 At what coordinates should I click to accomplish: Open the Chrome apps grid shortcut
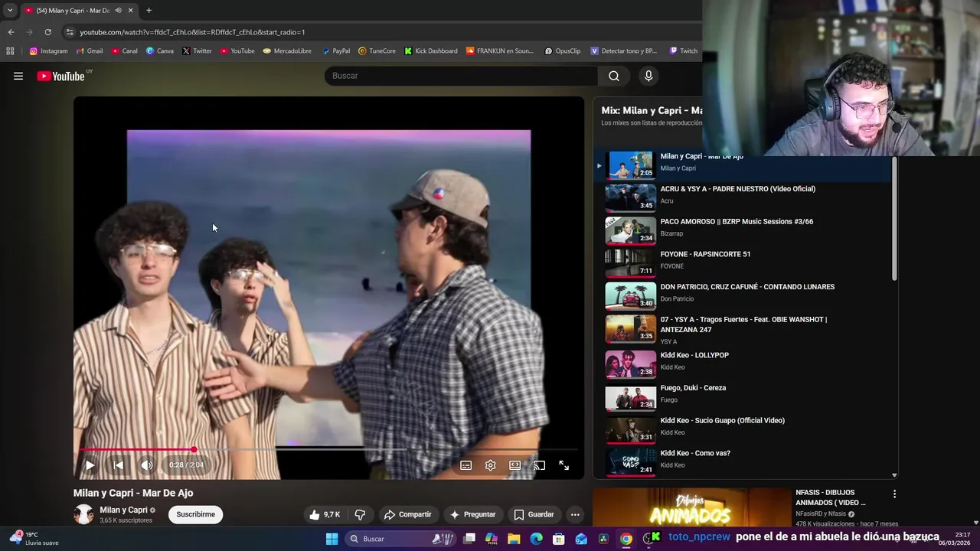point(10,51)
